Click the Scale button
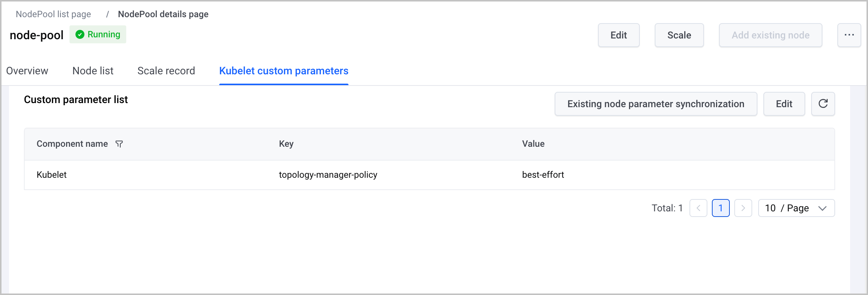 tap(679, 35)
